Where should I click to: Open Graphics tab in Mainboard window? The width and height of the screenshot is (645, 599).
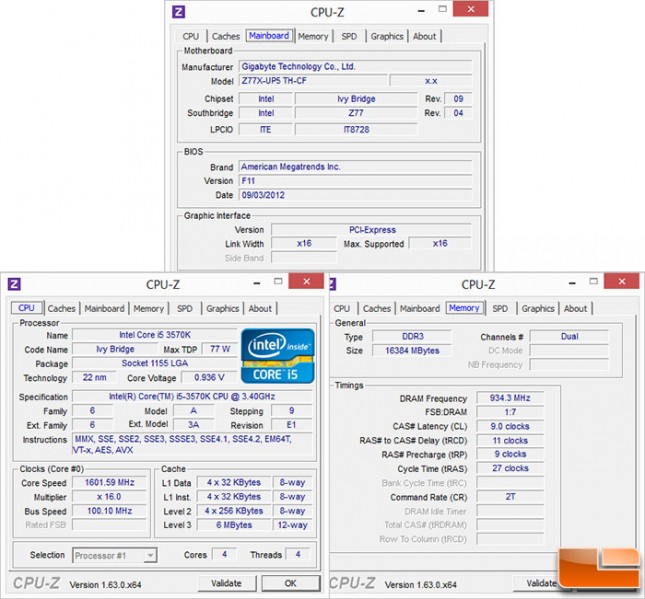[x=387, y=36]
